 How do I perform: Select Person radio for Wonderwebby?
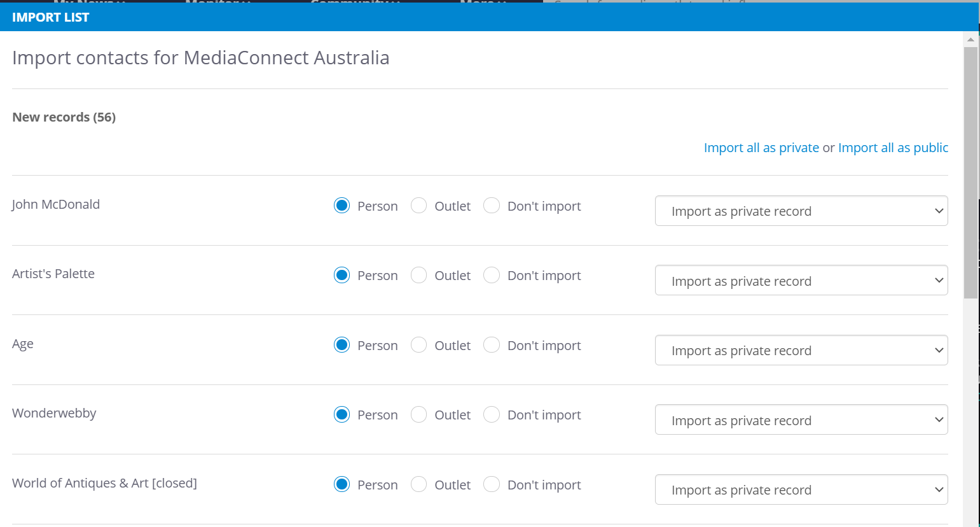click(x=342, y=414)
